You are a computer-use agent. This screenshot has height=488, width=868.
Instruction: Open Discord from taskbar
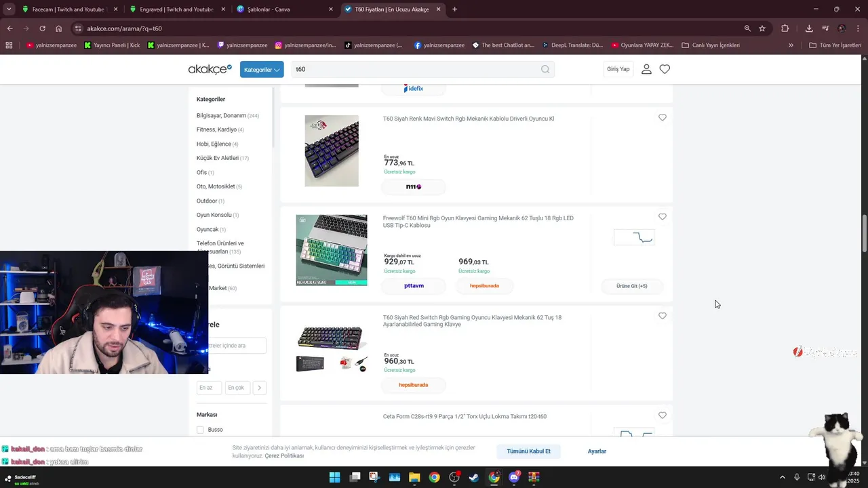point(514,477)
